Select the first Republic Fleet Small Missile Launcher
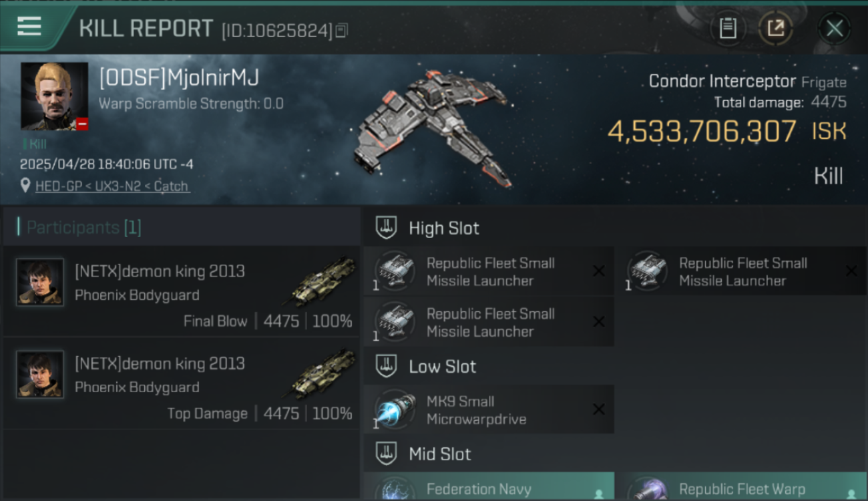868x501 pixels. pos(488,271)
